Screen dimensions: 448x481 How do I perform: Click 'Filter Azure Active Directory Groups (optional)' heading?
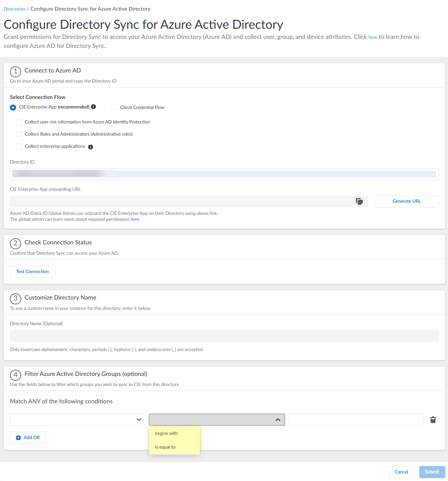coord(86,374)
